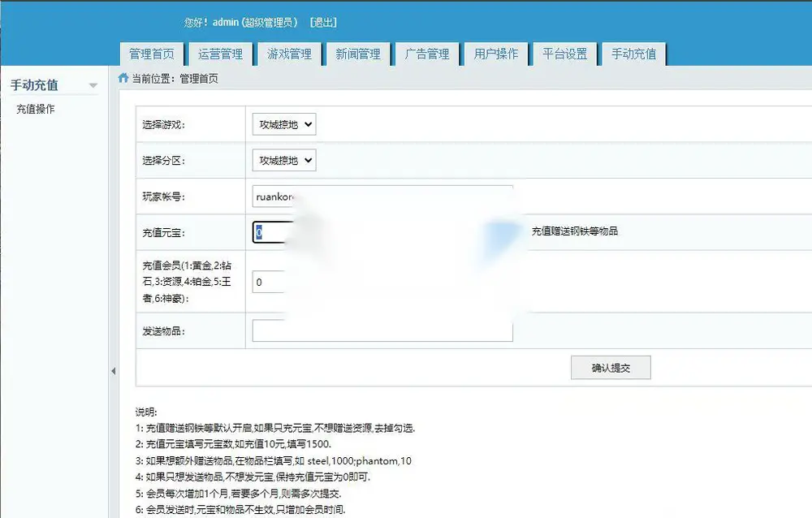Click instruction line 3 with steel,1000;phantom,10

[274, 460]
